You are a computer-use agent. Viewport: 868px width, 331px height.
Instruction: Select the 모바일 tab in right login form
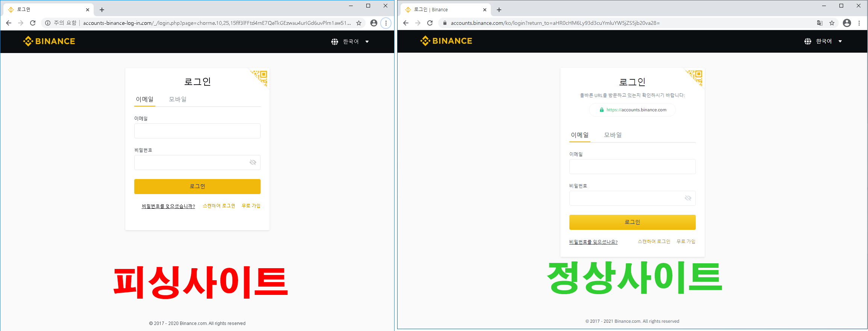coord(613,135)
